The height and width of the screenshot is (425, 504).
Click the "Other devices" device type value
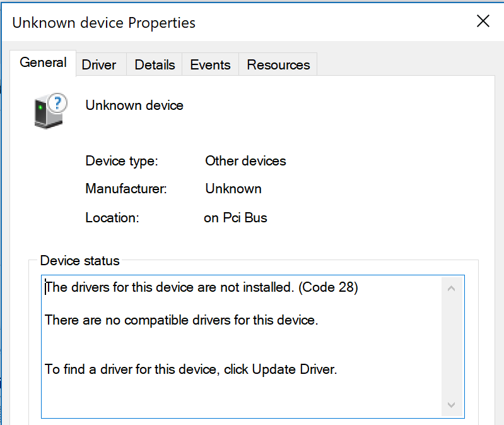pyautogui.click(x=245, y=161)
